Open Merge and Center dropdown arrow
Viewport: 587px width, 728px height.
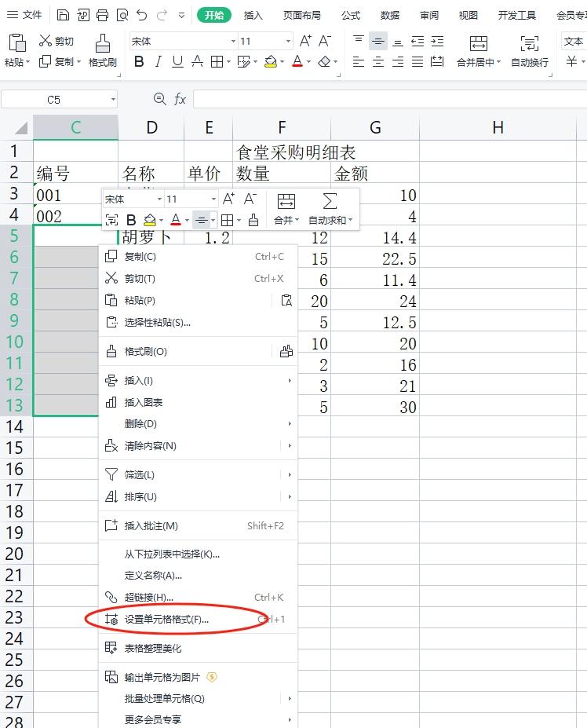click(499, 62)
